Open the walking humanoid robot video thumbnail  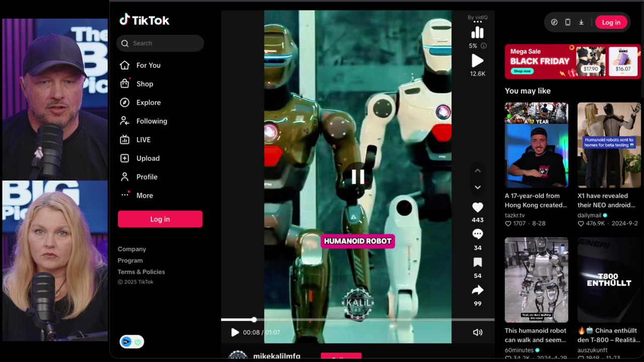click(536, 280)
